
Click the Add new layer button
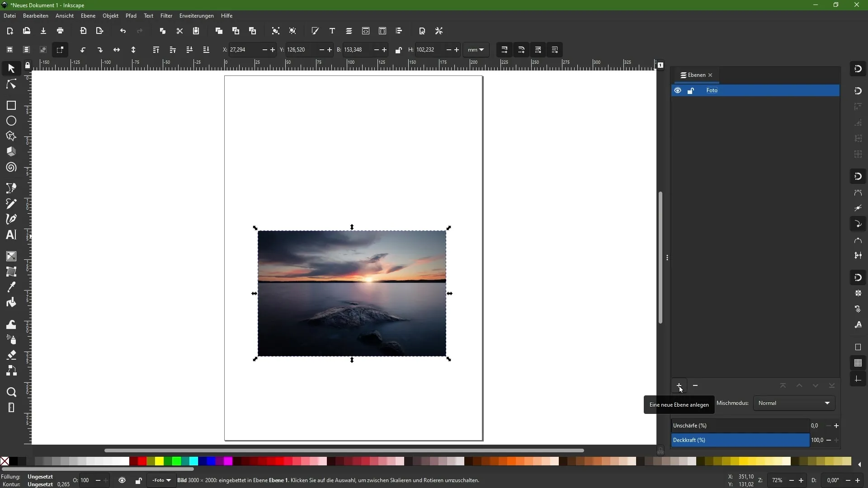[679, 386]
